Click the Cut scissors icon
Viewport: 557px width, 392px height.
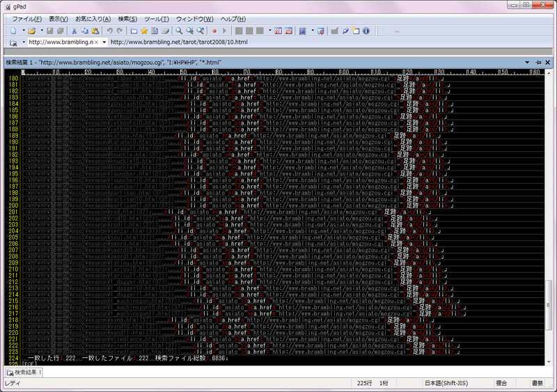(74, 31)
